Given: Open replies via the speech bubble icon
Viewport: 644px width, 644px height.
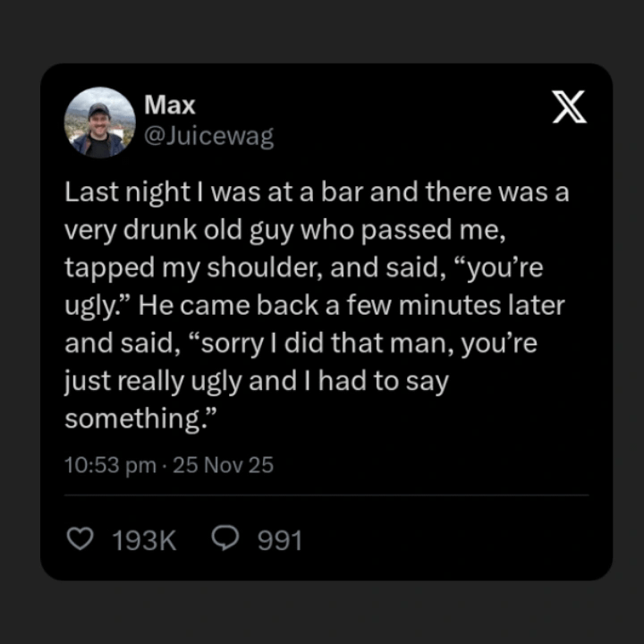Looking at the screenshot, I should point(225,538).
